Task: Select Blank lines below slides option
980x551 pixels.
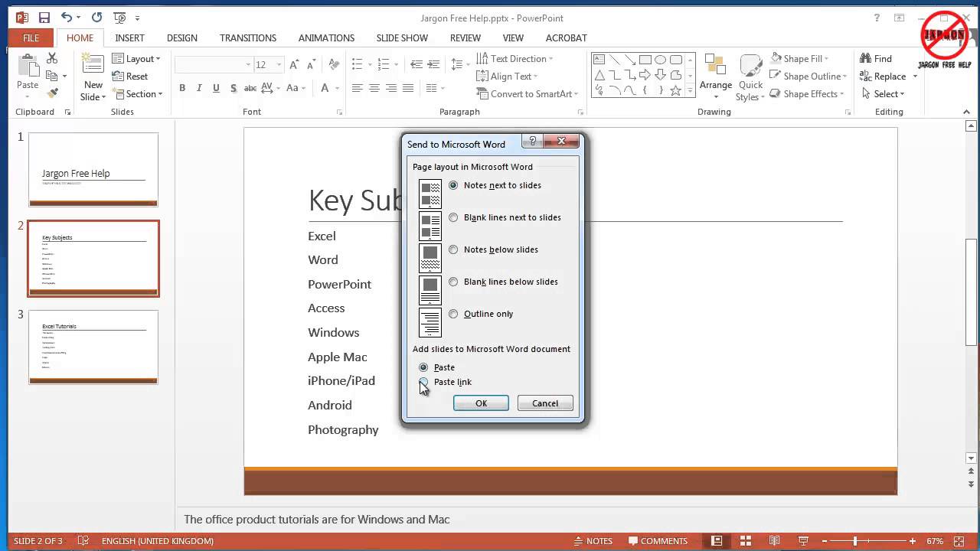Action: point(454,282)
